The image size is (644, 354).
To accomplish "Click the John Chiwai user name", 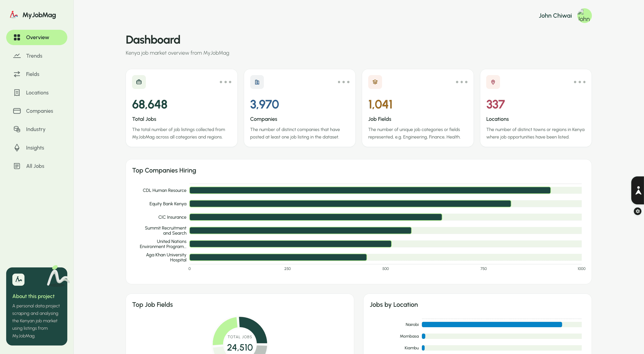I will click(x=555, y=16).
